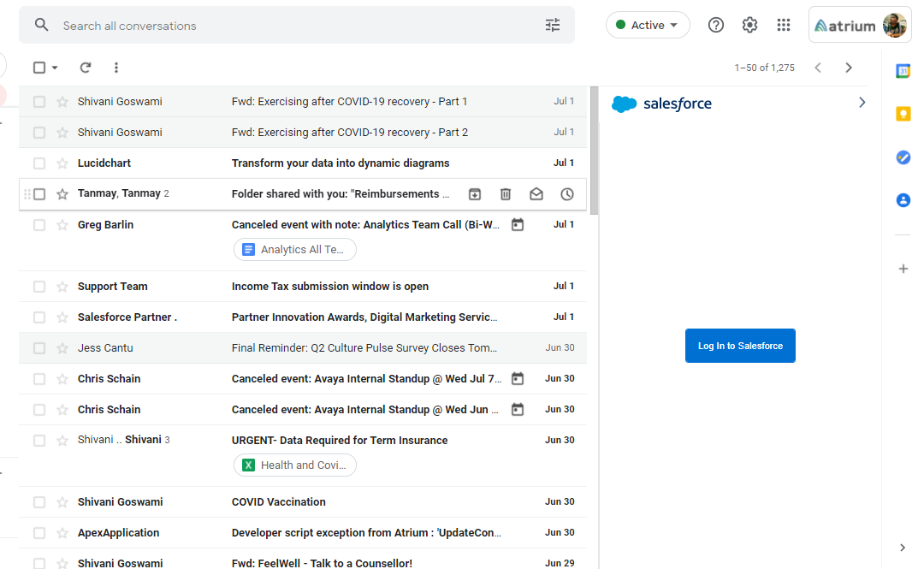Open Google Tasks in side panel
Image resolution: width=924 pixels, height=569 pixels.
pyautogui.click(x=903, y=157)
